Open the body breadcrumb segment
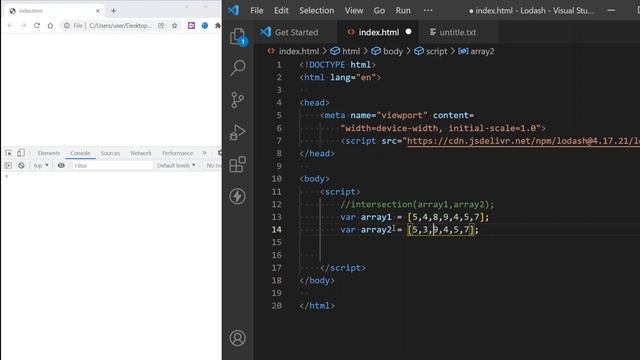This screenshot has width=640, height=360. tap(387, 51)
